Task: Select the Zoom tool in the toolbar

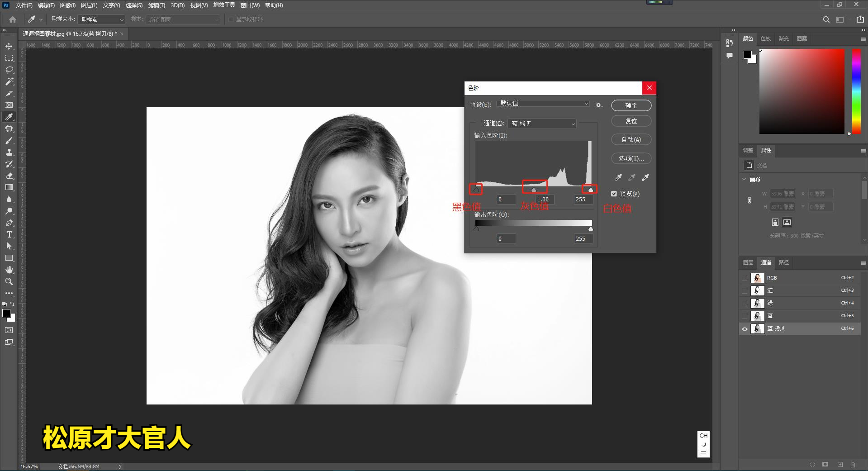Action: pos(9,281)
